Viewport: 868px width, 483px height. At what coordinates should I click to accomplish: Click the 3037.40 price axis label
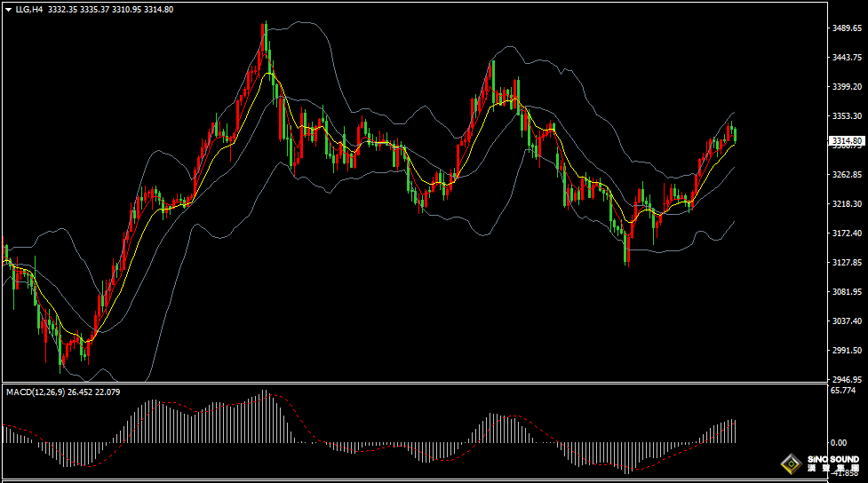(x=846, y=321)
